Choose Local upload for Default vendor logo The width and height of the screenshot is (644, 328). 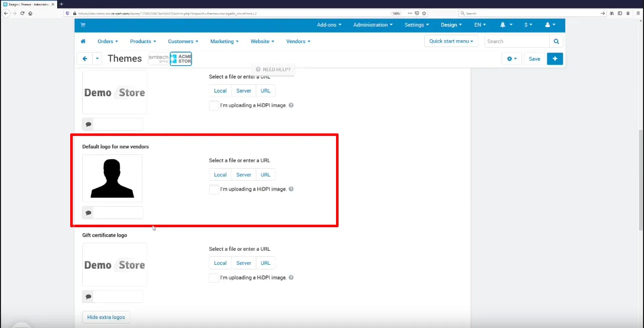point(220,175)
